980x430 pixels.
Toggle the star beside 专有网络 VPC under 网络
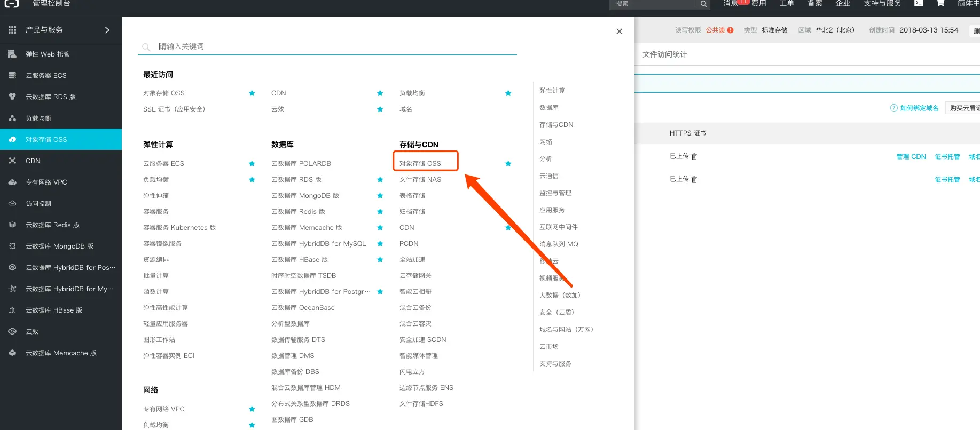252,409
